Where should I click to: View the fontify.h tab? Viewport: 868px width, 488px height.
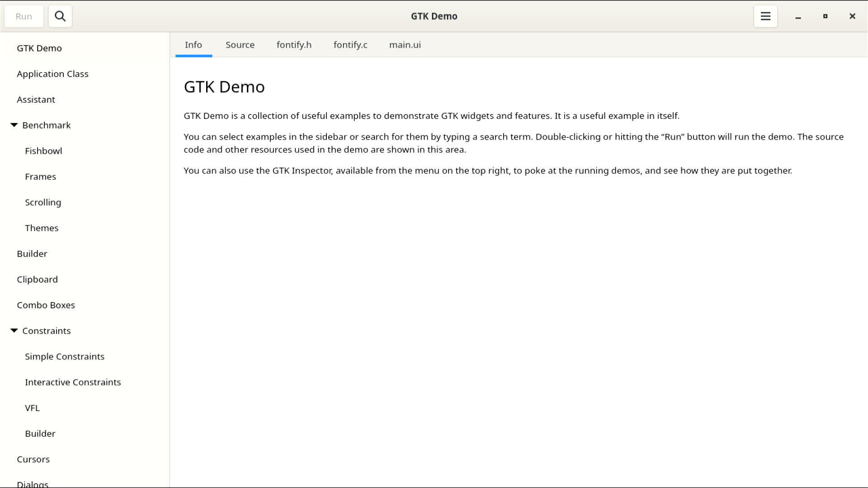pyautogui.click(x=294, y=45)
